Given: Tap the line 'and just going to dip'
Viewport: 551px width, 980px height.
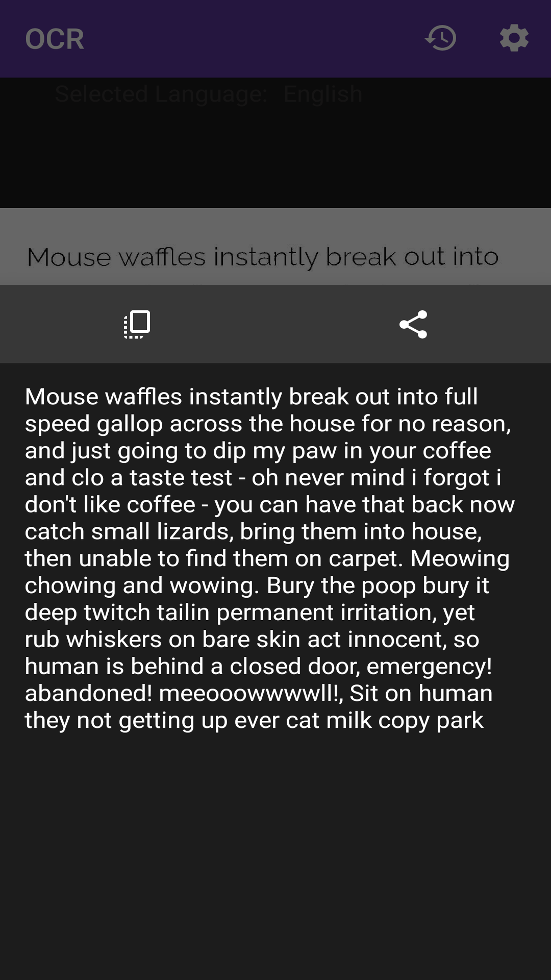Looking at the screenshot, I should click(258, 451).
